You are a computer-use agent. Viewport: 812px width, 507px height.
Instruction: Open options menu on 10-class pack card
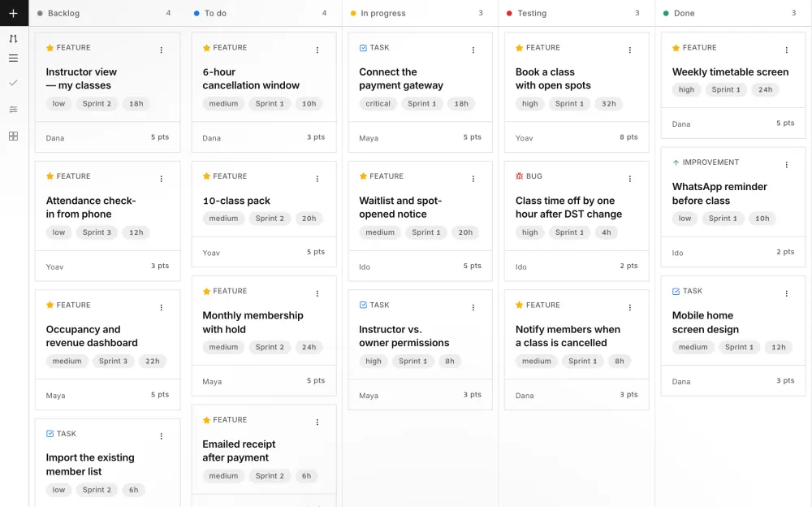[317, 178]
